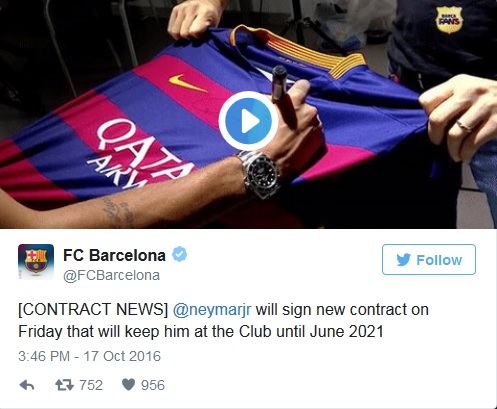Play the jersey signing video
The height and width of the screenshot is (409, 497).
click(248, 121)
